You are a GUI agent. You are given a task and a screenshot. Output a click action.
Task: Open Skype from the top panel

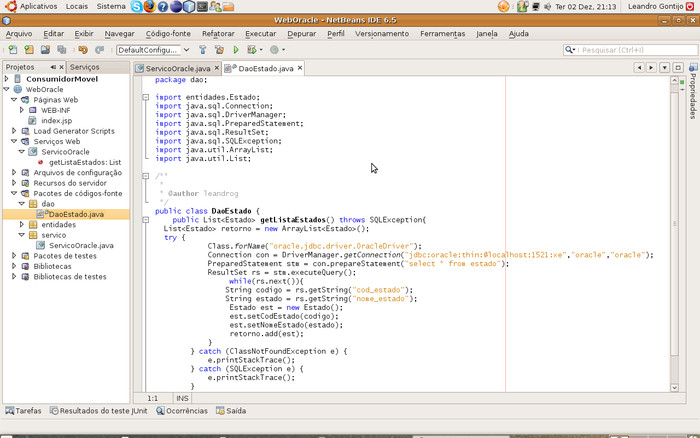pyautogui.click(x=137, y=6)
